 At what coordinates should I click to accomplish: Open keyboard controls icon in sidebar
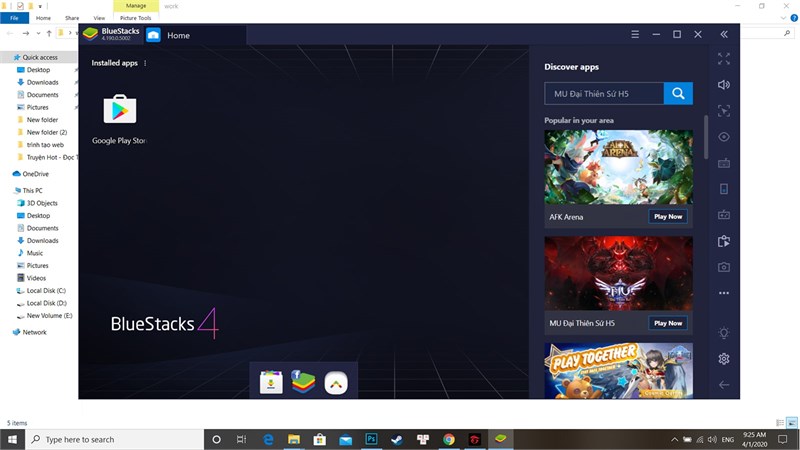click(723, 163)
